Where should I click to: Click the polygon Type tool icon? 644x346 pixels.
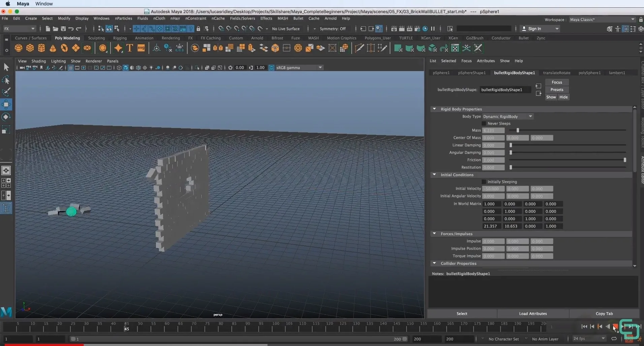[x=130, y=48]
